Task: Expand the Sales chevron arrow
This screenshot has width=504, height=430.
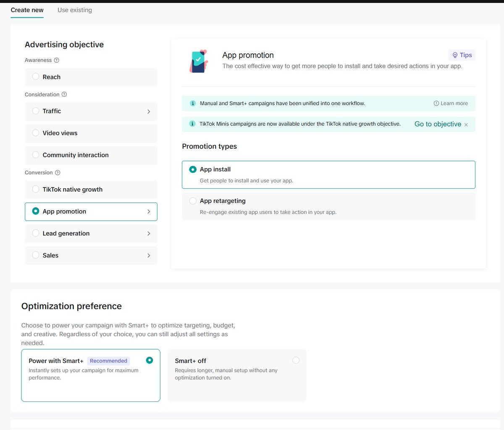Action: point(149,255)
